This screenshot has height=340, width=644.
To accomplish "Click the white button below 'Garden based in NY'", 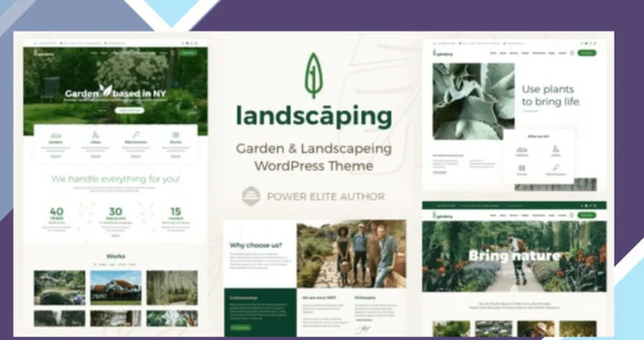I will (129, 110).
